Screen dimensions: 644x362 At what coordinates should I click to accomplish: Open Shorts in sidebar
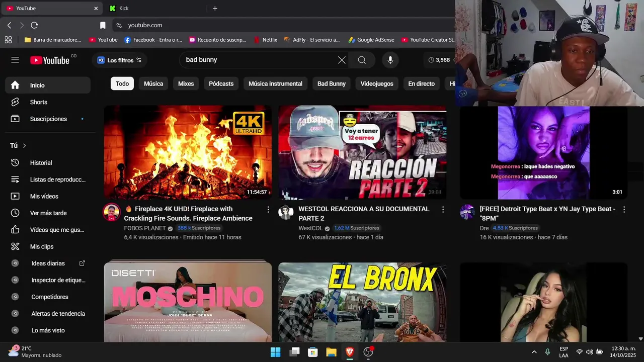coord(48,102)
